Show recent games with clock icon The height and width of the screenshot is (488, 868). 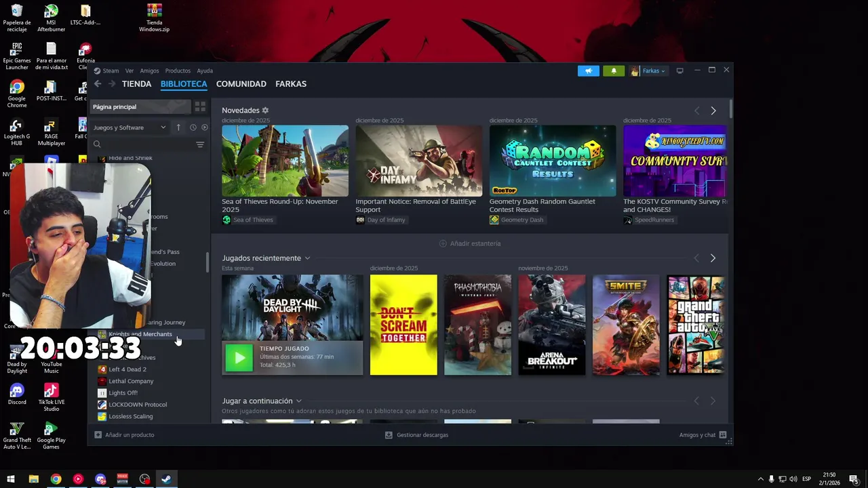[193, 127]
